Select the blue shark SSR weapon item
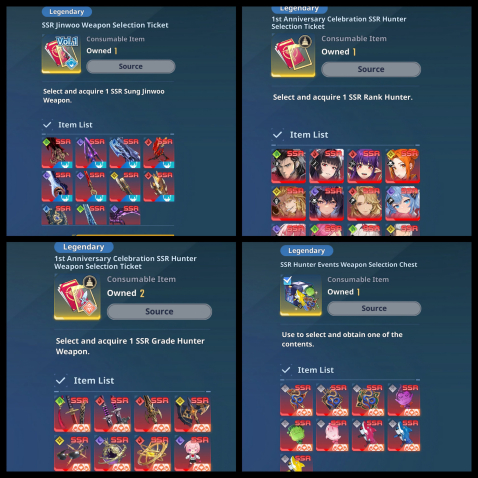 coord(404,436)
